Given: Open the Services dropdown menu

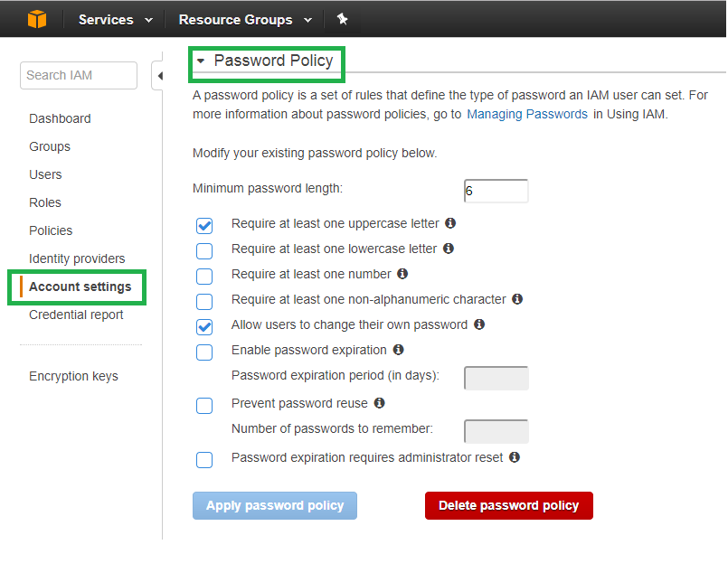Looking at the screenshot, I should pyautogui.click(x=115, y=20).
